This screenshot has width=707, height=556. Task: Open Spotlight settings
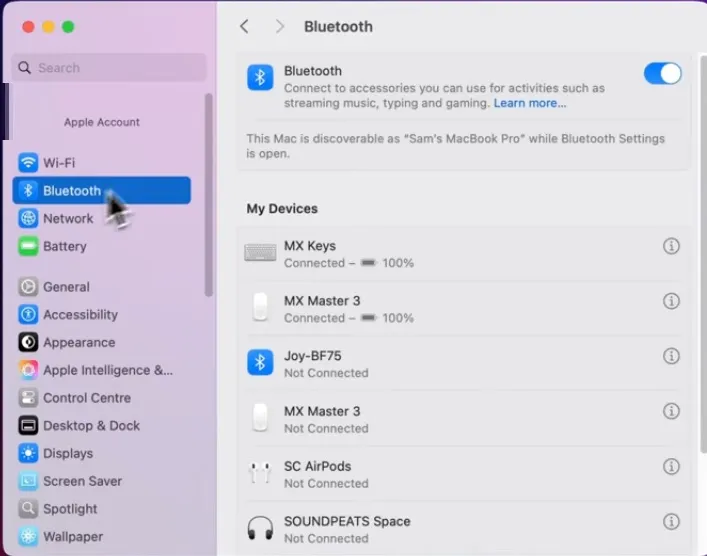pos(101,509)
